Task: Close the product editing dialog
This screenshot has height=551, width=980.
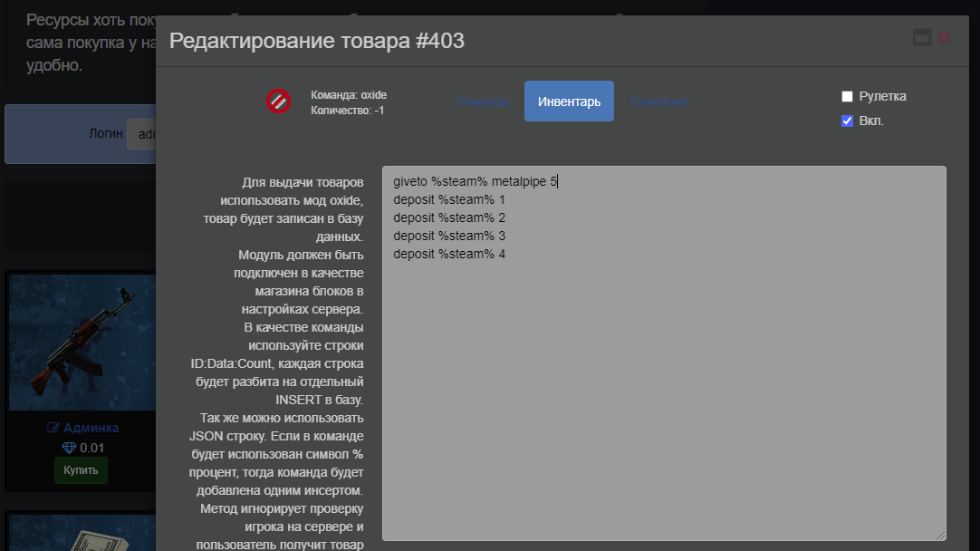Action: (944, 38)
